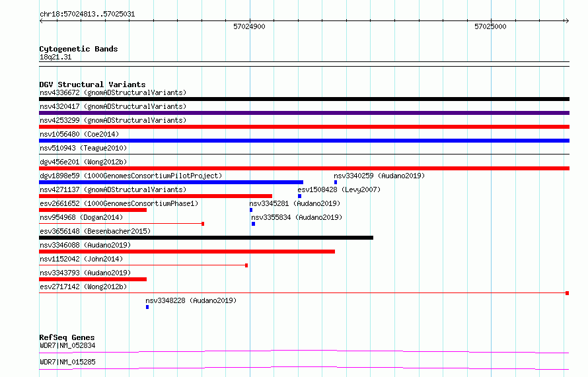The width and height of the screenshot is (588, 377).
Task: Select the dgv456e201 red variant bar
Action: pyautogui.click(x=304, y=168)
